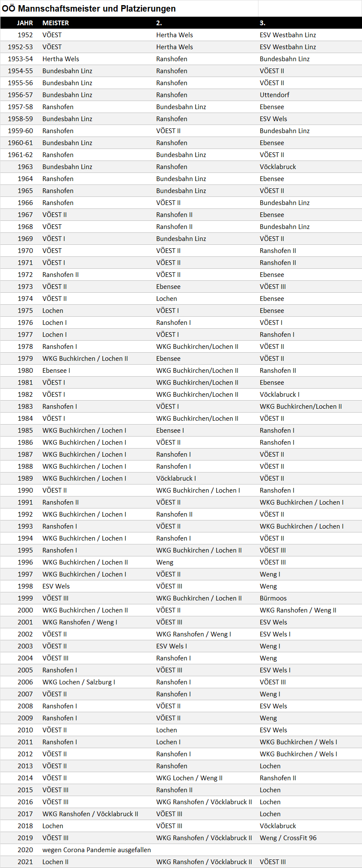Image resolution: width=362 pixels, height=868 pixels.
Task: Select the 'JAHR' column header
Action: (25, 23)
